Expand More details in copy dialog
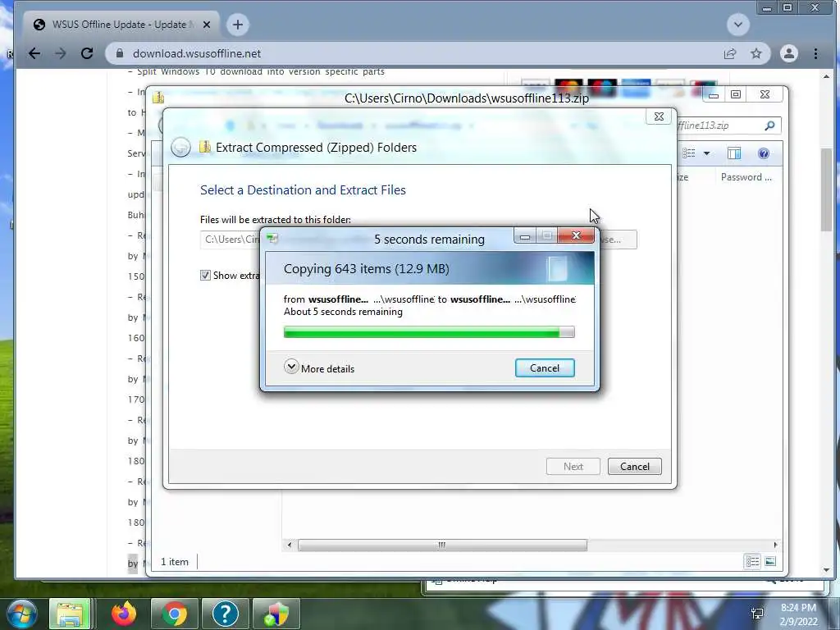The image size is (840, 630). (x=319, y=368)
